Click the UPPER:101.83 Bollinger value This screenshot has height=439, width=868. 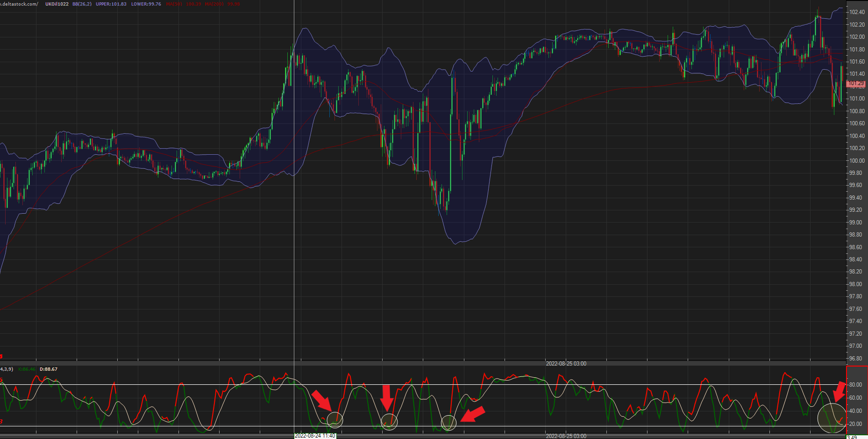click(x=111, y=4)
